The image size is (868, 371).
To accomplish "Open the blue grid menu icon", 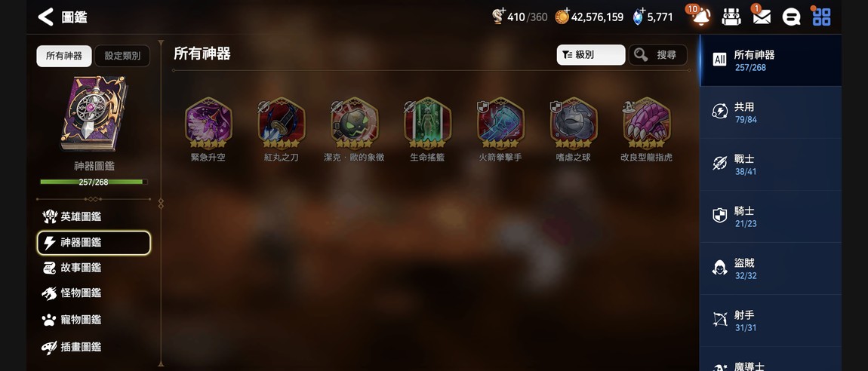I will coord(821,17).
